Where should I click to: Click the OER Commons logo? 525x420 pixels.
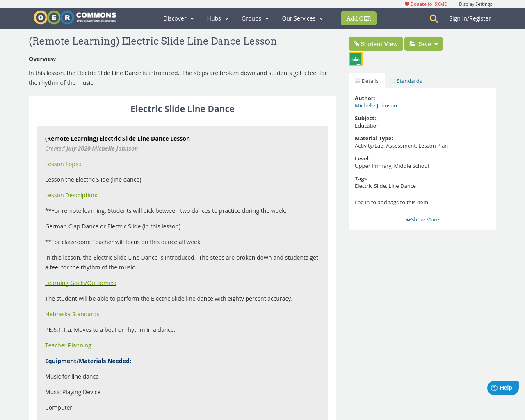(x=75, y=17)
